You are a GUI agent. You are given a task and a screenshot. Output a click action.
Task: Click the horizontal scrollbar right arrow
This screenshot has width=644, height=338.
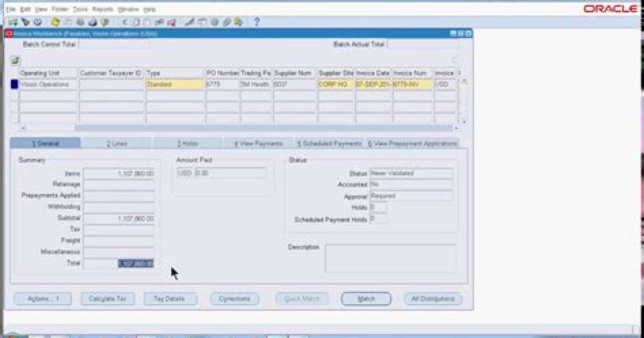tap(456, 128)
